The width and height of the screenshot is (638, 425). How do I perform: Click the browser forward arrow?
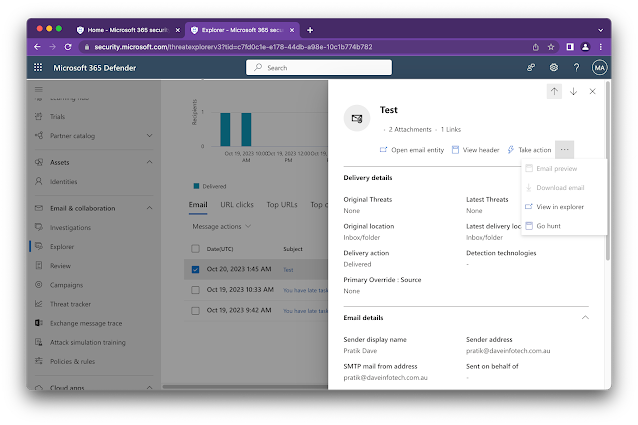52,47
